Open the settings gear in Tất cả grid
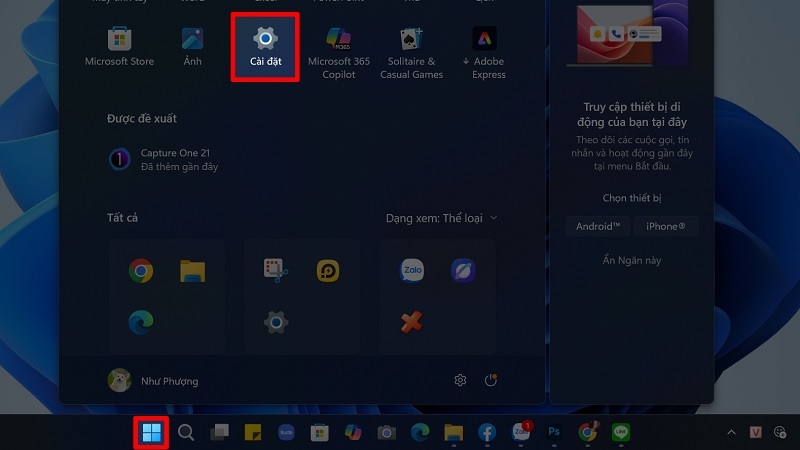This screenshot has width=800, height=450. [x=276, y=322]
